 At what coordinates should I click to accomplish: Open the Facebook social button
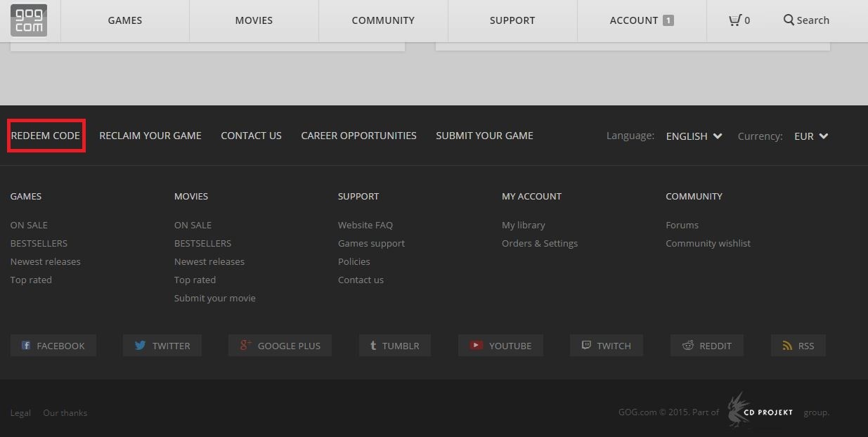(53, 346)
